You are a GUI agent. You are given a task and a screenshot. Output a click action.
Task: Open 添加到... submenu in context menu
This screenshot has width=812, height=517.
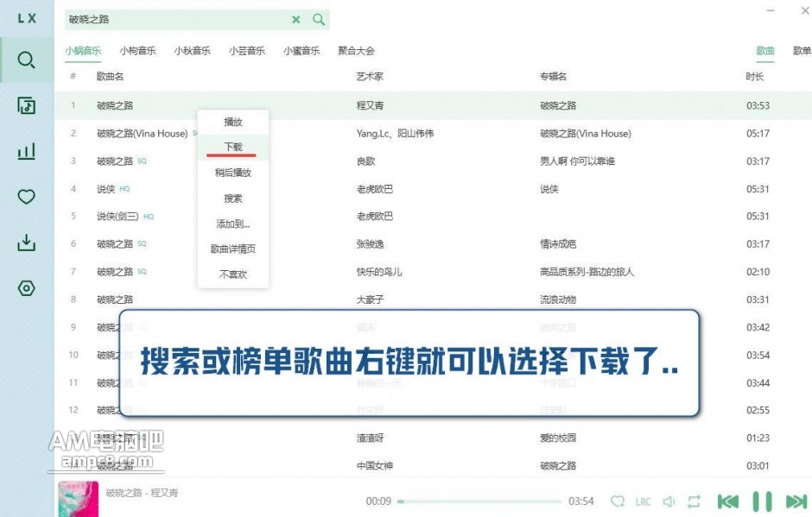pos(233,224)
